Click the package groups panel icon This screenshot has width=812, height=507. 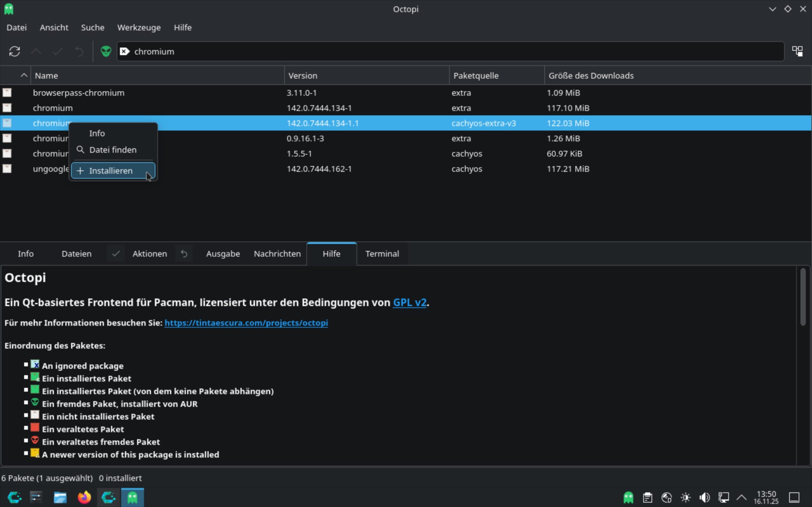coord(797,51)
